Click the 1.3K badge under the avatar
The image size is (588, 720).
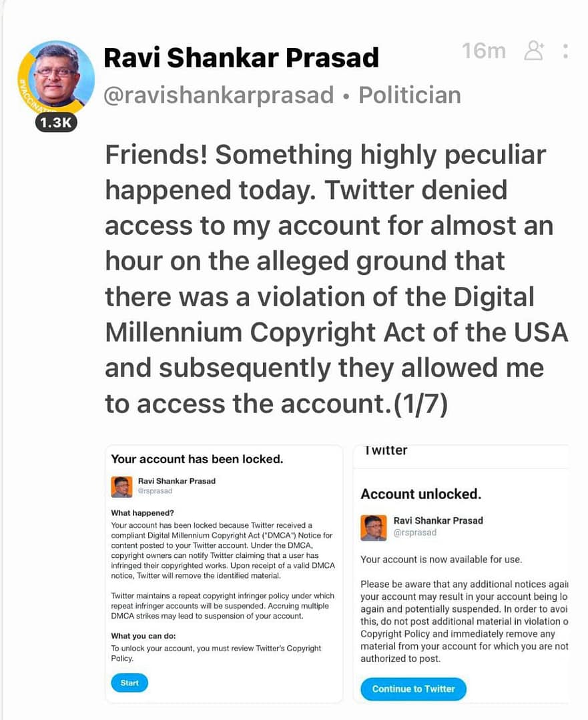[56, 122]
